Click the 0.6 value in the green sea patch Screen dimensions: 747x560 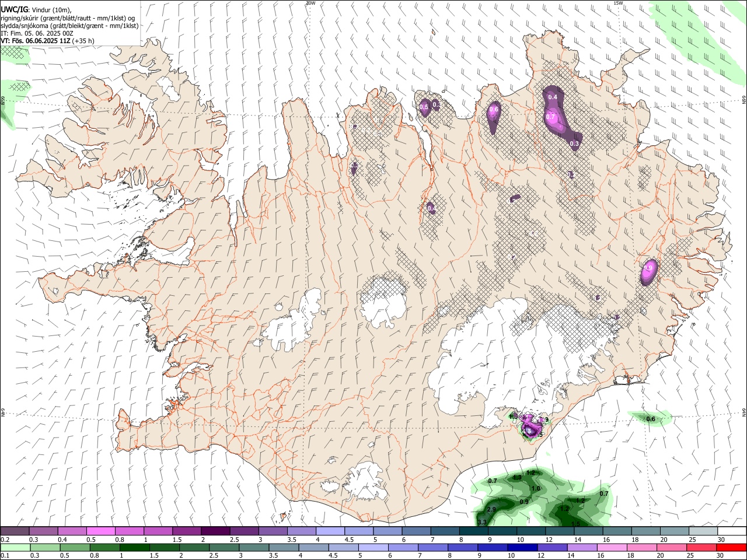point(651,419)
